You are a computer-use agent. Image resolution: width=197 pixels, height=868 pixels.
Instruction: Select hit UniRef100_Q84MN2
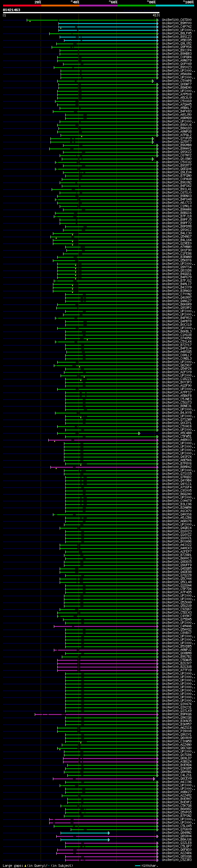176,833
